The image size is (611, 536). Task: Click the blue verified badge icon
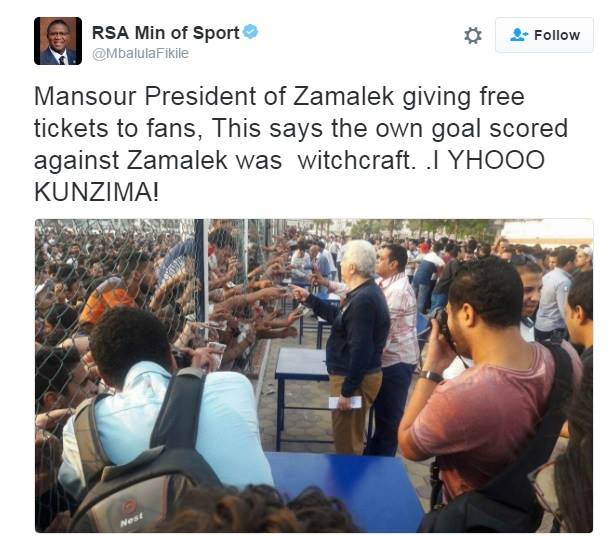(250, 32)
